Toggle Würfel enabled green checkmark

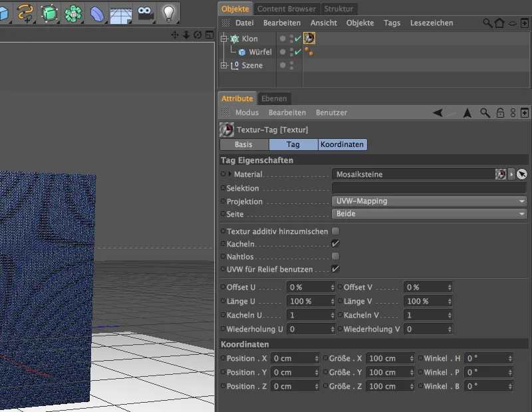[x=298, y=52]
